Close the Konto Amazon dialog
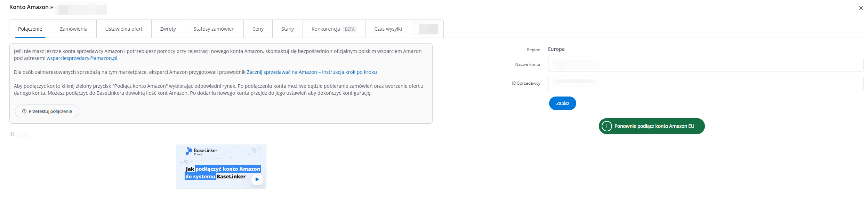Viewport: 868px width, 200px height. pyautogui.click(x=861, y=8)
